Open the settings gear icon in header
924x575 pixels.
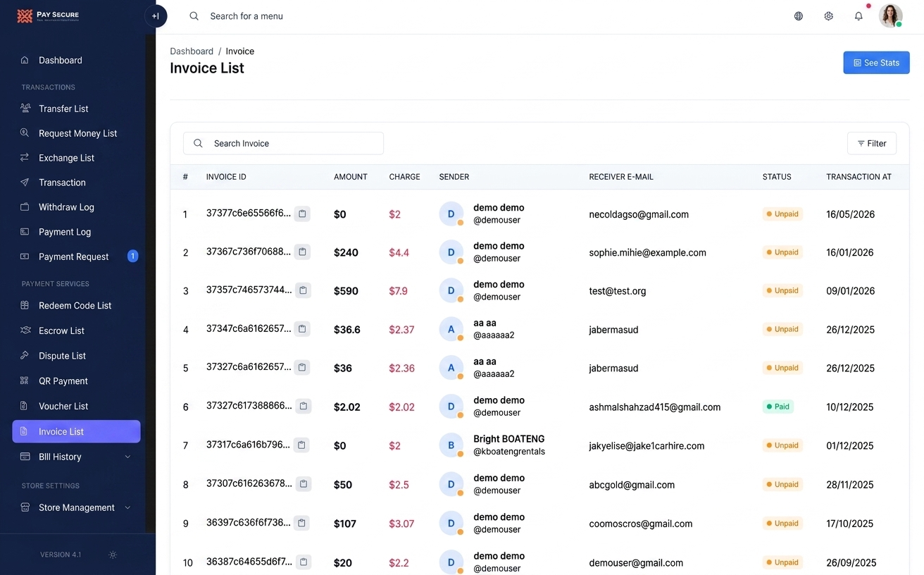tap(829, 16)
